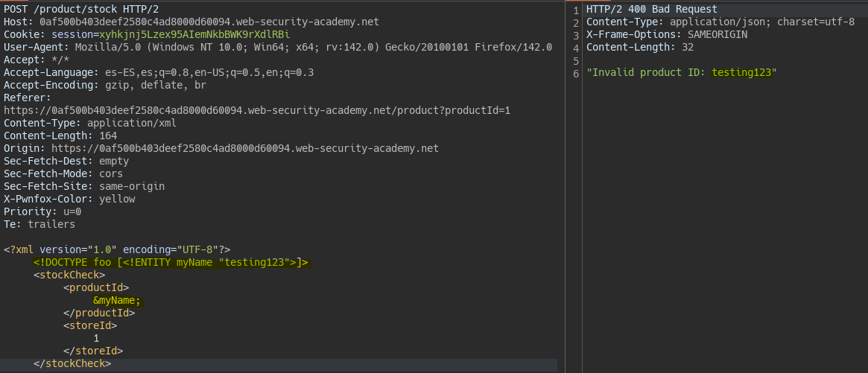Image resolution: width=868 pixels, height=373 pixels.
Task: Click the Referer URL with productId=1
Action: coord(257,111)
